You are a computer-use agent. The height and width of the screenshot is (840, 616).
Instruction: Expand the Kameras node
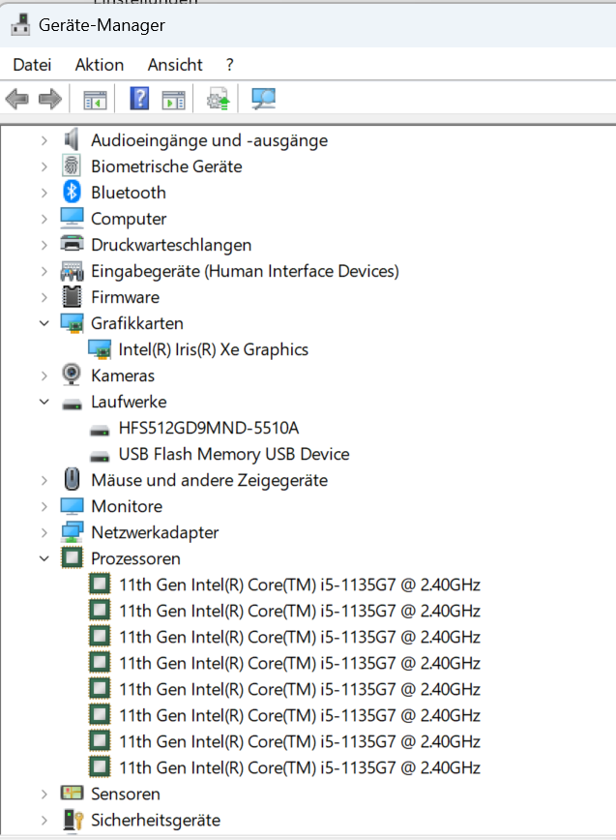click(x=44, y=375)
